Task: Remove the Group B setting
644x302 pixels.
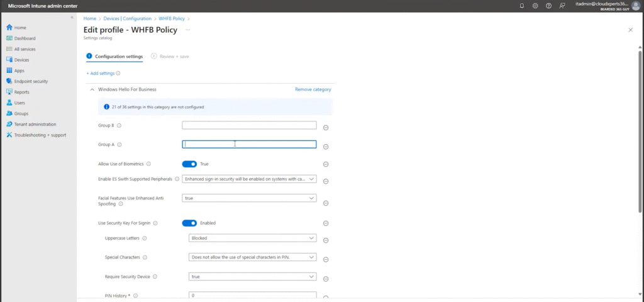Action: [x=326, y=128]
